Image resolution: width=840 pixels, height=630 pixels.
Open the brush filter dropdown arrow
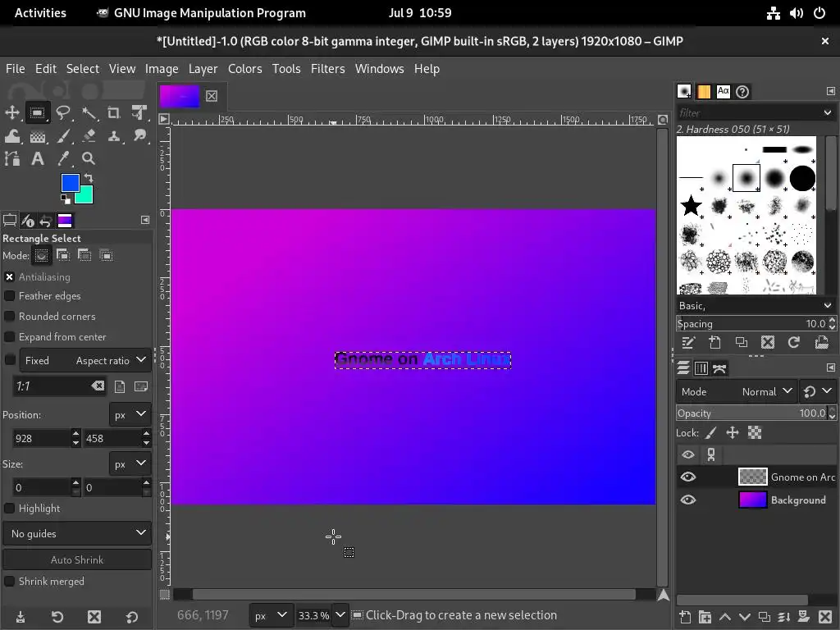(828, 112)
